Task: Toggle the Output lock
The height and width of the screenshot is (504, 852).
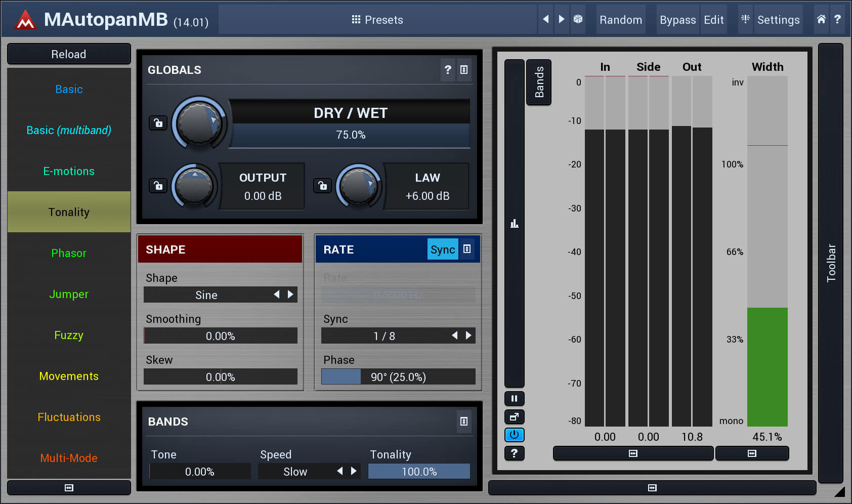Action: pos(158,186)
